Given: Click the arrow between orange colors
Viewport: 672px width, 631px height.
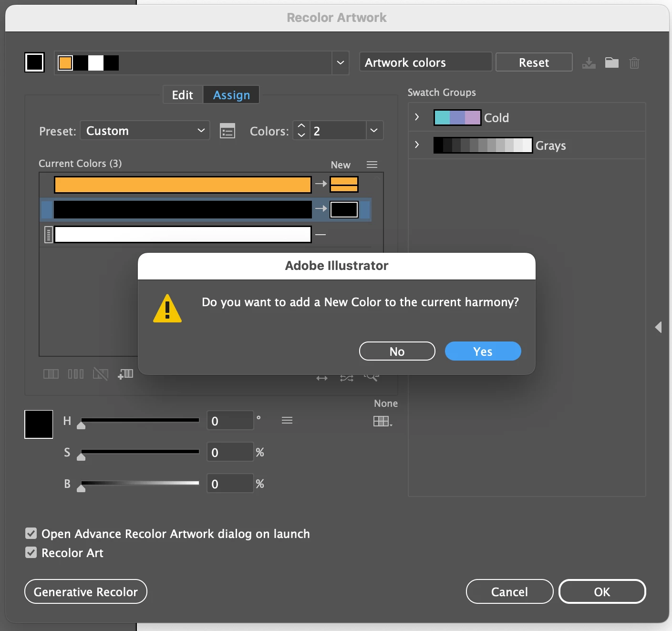Looking at the screenshot, I should click(x=321, y=184).
